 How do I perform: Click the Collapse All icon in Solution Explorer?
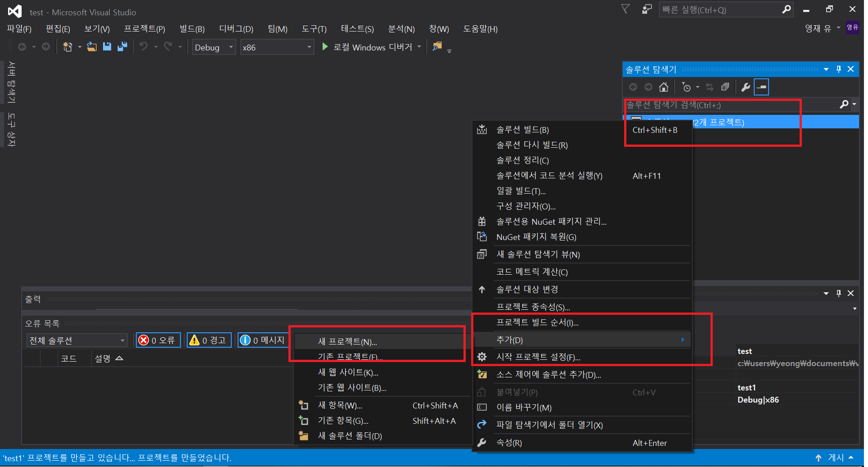click(x=725, y=87)
